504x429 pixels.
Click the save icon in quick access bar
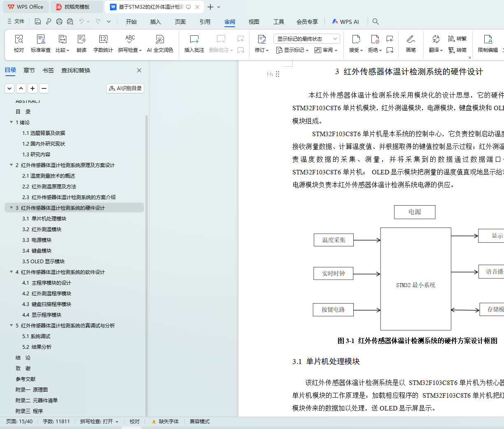(x=38, y=21)
